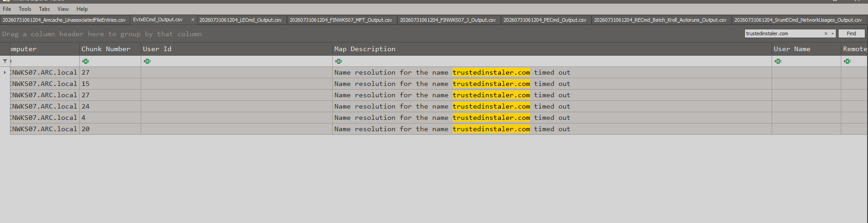Open the Tabs menu
This screenshot has height=223, width=868.
(x=44, y=9)
